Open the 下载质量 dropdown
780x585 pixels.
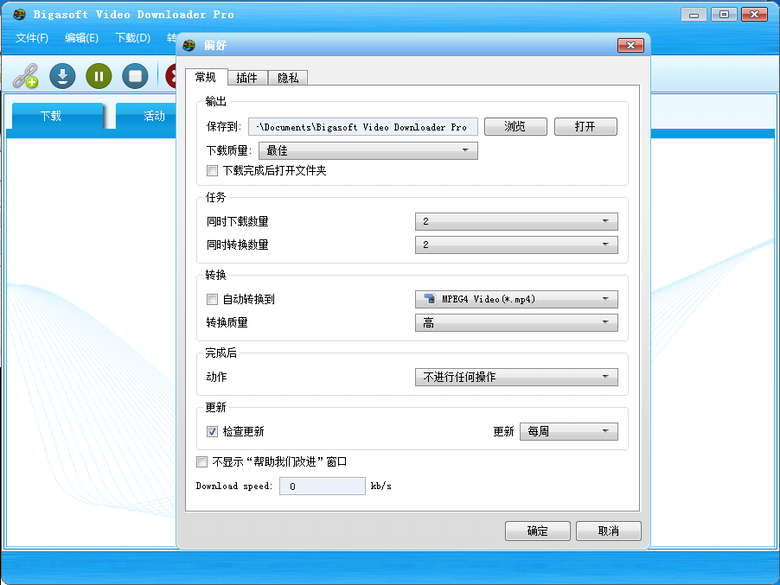(x=367, y=151)
